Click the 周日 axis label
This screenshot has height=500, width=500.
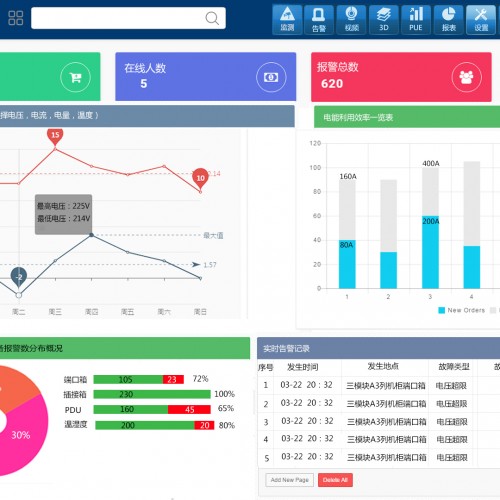200,312
